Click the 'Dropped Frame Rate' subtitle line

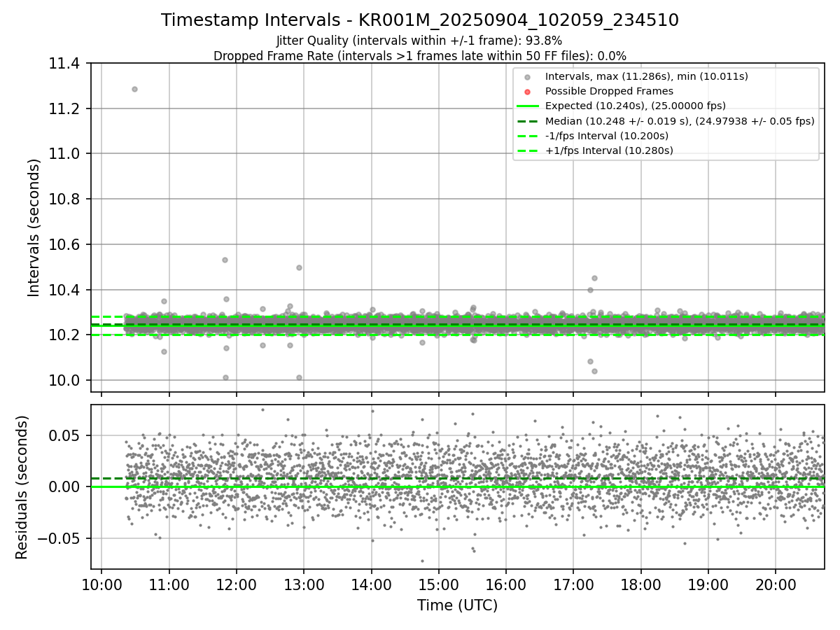[420, 55]
